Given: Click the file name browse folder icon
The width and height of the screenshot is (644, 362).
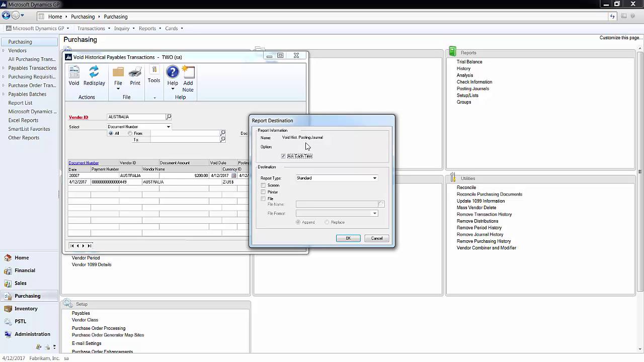Looking at the screenshot, I should pos(381,204).
